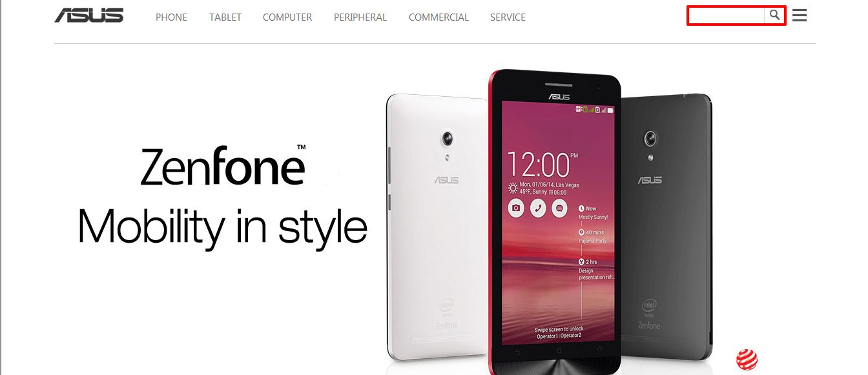868x375 pixels.
Task: Click the red dot design award badge
Action: (x=747, y=359)
